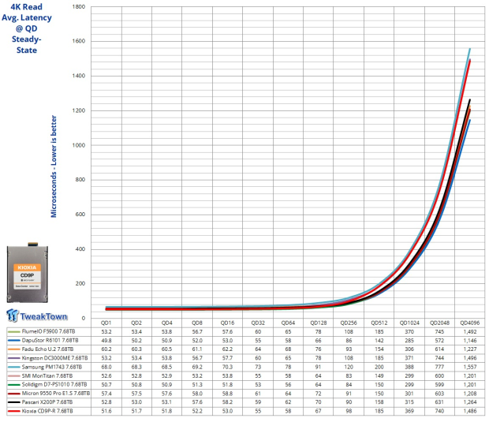The width and height of the screenshot is (489, 448).
Task: Click Samsung PM1743's QD512 value 200
Action: [x=379, y=367]
